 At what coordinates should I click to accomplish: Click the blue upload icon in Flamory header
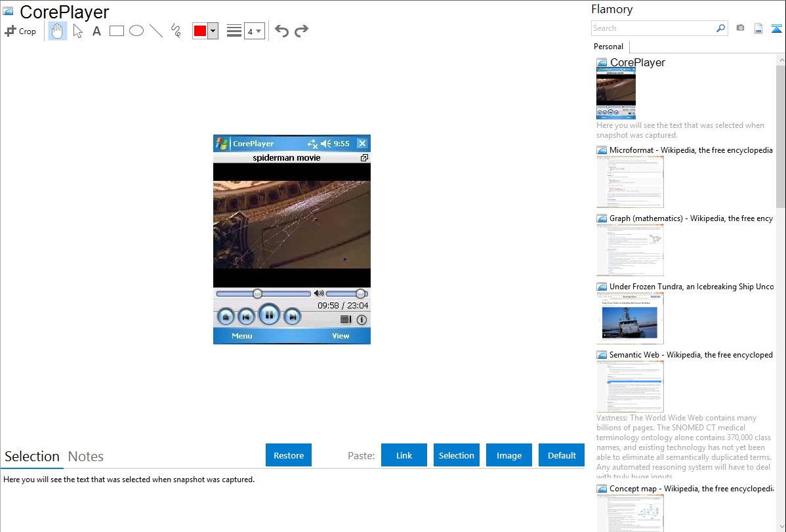click(776, 28)
